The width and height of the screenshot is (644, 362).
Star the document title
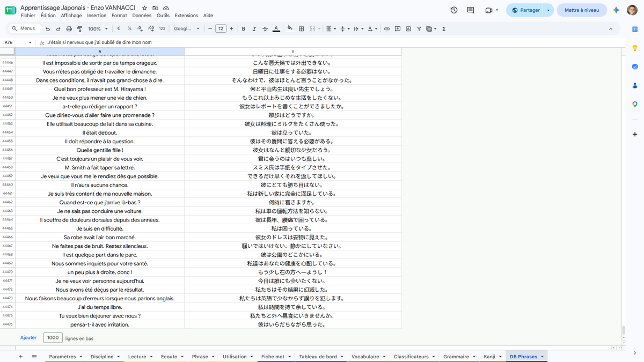click(x=145, y=8)
